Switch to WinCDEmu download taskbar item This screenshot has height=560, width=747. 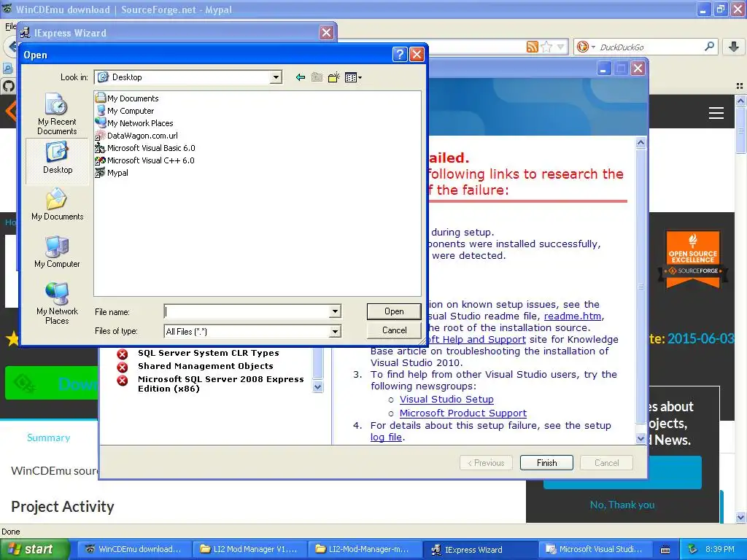[x=134, y=549]
